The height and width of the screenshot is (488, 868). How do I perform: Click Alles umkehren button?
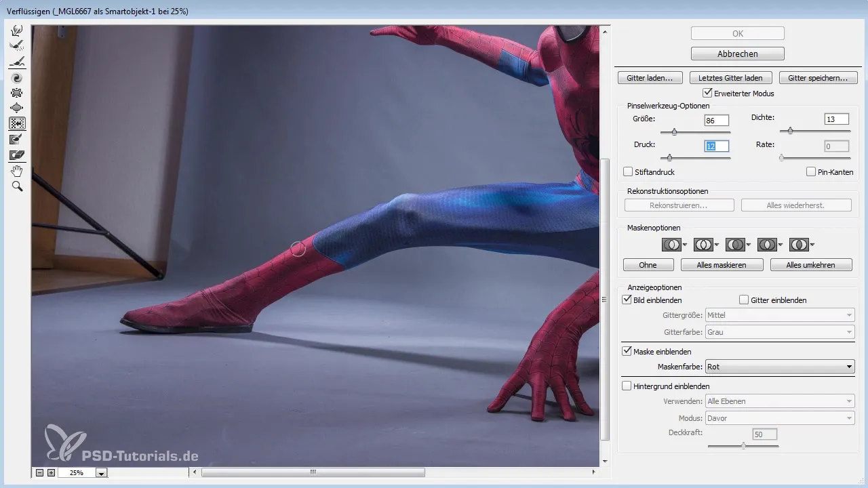[x=811, y=265]
